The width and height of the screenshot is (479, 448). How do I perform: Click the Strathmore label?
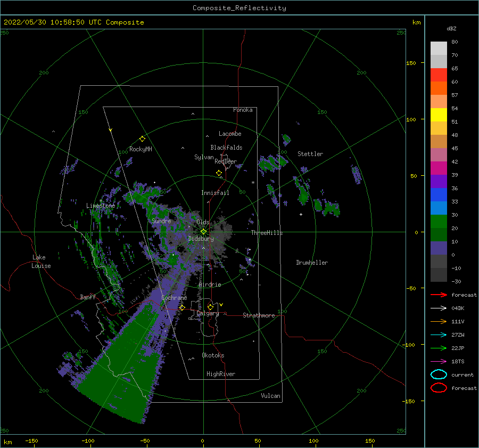pos(259,315)
